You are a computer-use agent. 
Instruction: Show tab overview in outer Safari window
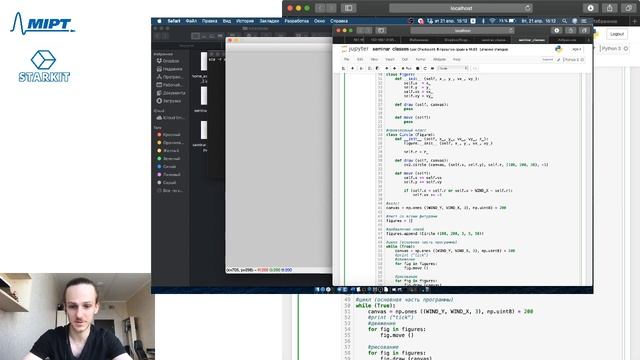click(x=629, y=8)
